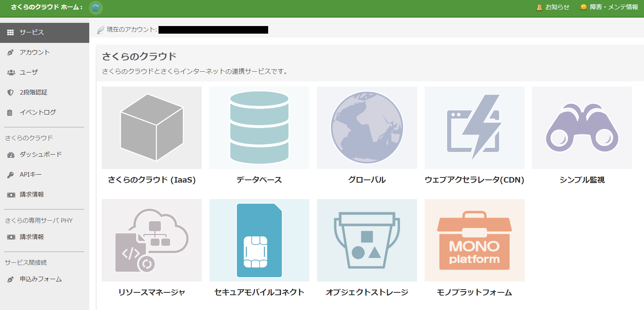
Task: Click the pen icon beside 申込みフォーム
Action: point(10,280)
